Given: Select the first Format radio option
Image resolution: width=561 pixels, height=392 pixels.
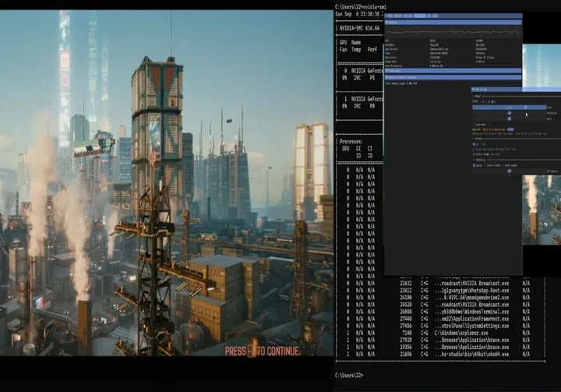Looking at the screenshot, I should (474, 145).
